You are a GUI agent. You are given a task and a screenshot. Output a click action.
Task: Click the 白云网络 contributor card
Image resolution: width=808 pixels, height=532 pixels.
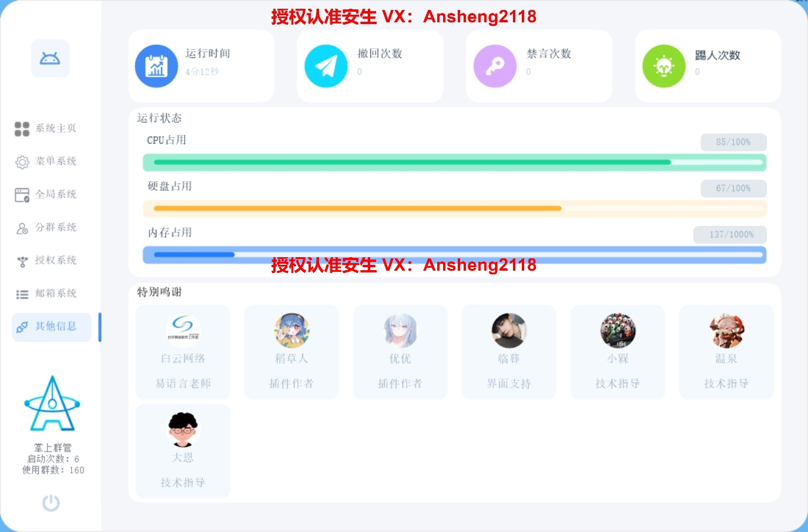pyautogui.click(x=183, y=352)
